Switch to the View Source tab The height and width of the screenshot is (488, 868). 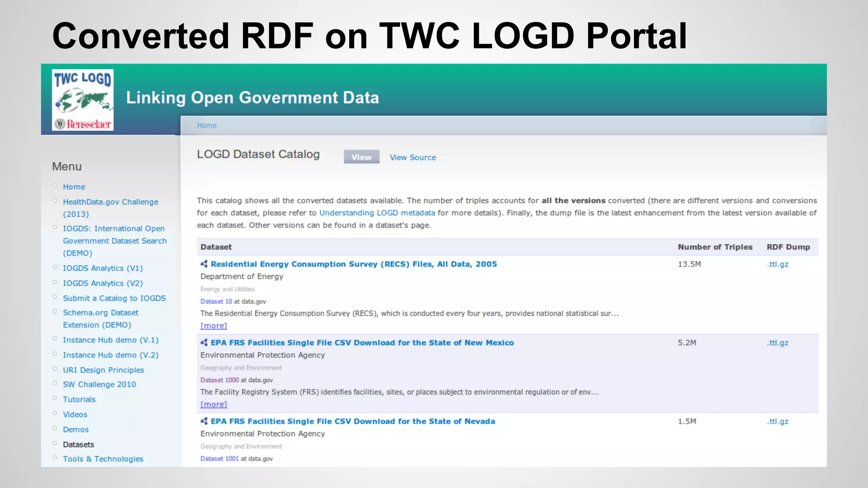(x=413, y=157)
